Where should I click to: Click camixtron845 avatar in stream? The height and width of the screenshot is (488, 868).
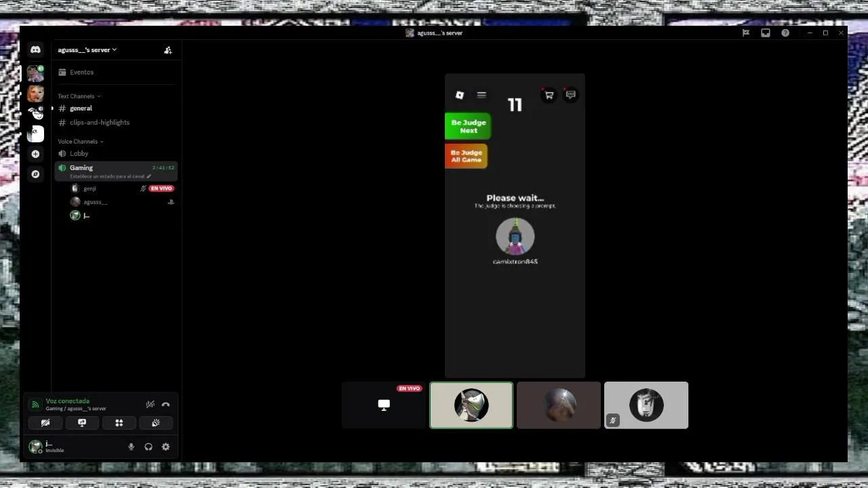coord(515,237)
